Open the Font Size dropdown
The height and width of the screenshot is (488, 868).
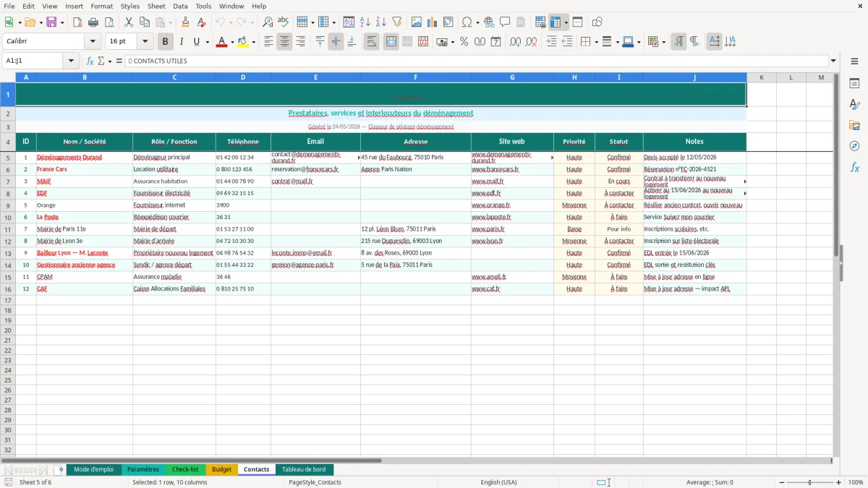click(145, 42)
